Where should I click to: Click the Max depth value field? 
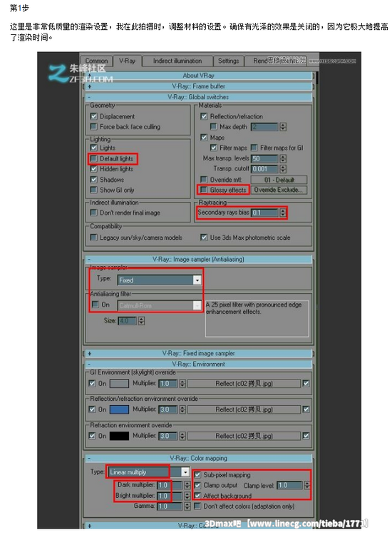(x=264, y=127)
